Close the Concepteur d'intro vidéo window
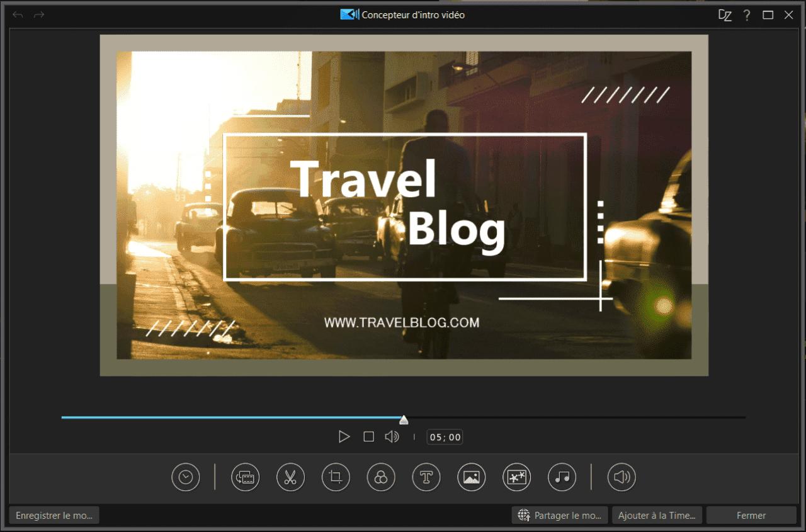The image size is (806, 532). [788, 15]
